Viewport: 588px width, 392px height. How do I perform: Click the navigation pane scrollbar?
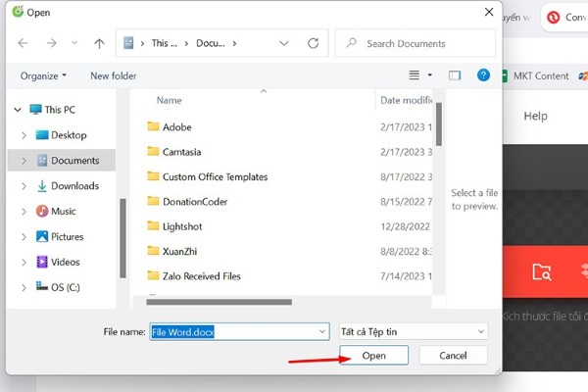[x=122, y=238]
